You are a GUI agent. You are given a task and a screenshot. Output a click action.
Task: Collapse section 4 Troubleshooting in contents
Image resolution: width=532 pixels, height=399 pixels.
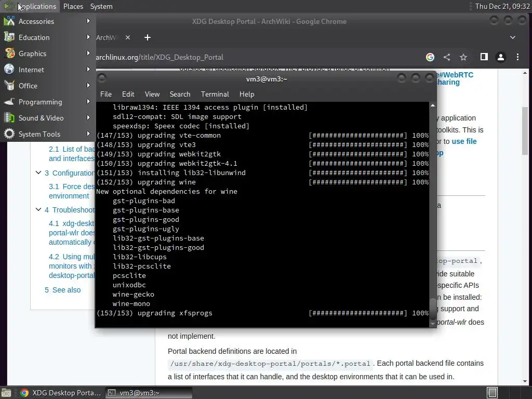pyautogui.click(x=38, y=210)
